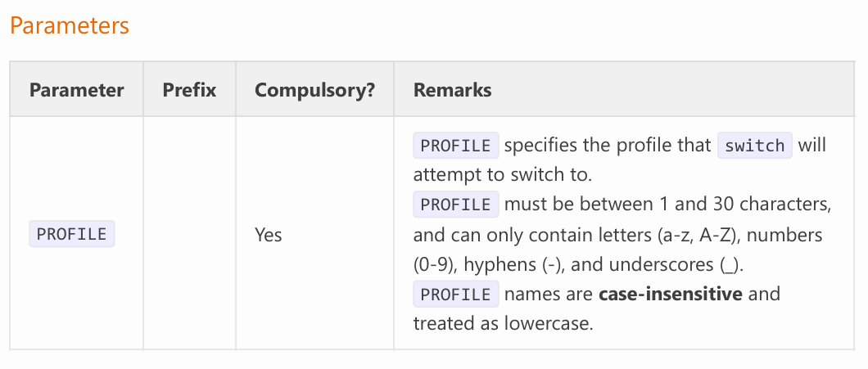This screenshot has height=369, width=868.
Task: Click PROFILE tag before 'specifies the profile'
Action: click(456, 146)
